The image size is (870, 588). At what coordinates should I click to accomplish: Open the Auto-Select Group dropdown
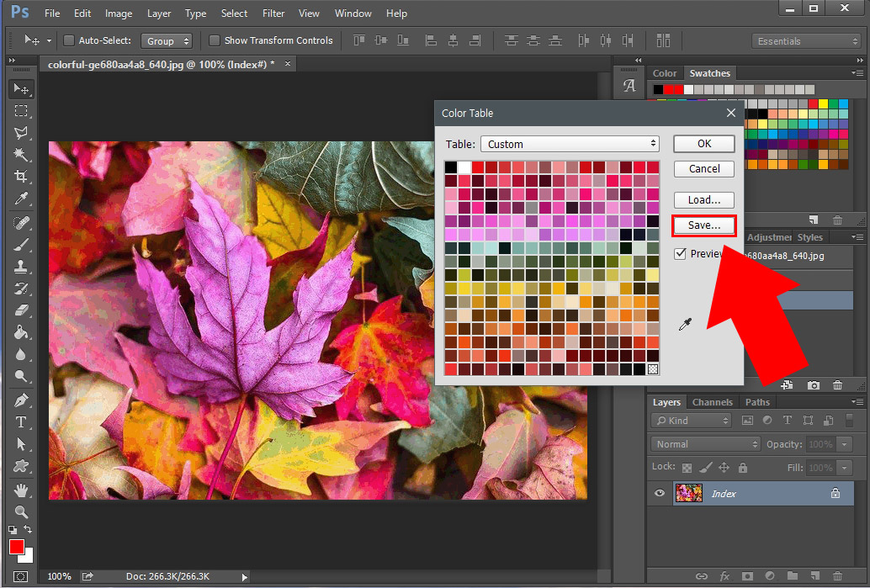pos(167,41)
